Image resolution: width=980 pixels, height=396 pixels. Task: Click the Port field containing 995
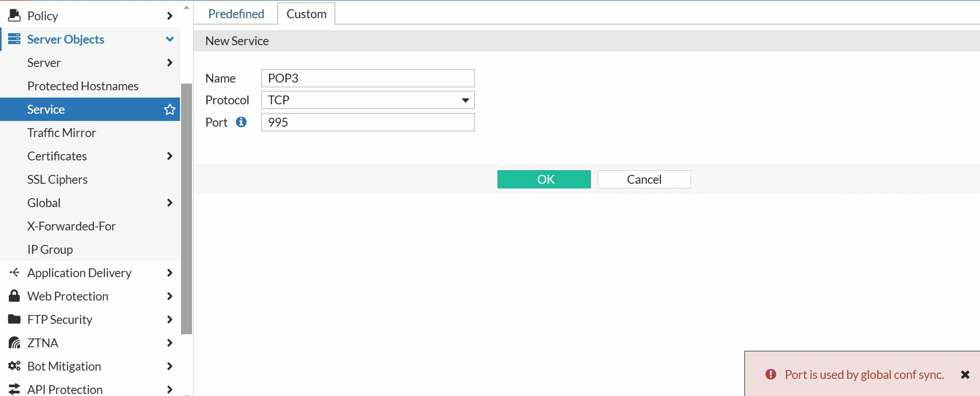368,122
